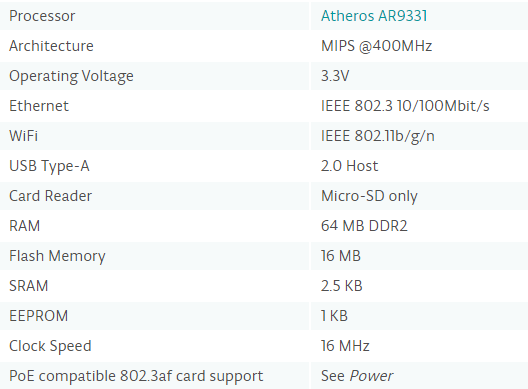Click the See Power text
This screenshot has height=389, width=528.
pos(357,376)
